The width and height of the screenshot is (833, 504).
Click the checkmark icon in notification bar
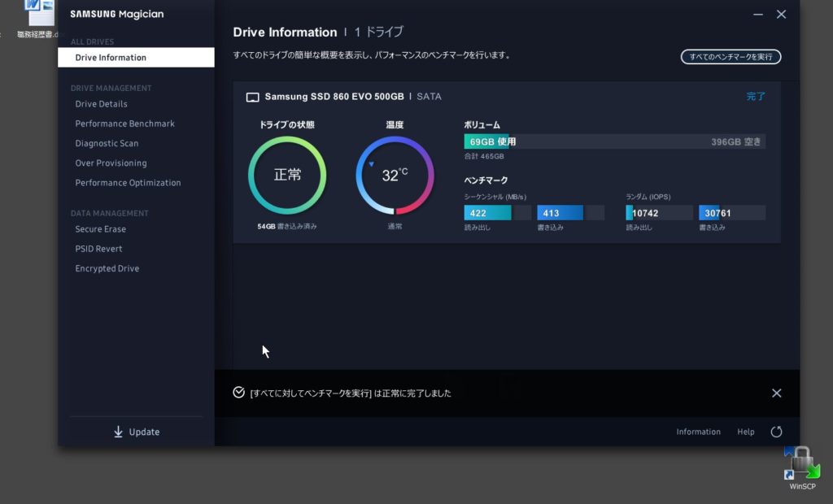(x=238, y=393)
